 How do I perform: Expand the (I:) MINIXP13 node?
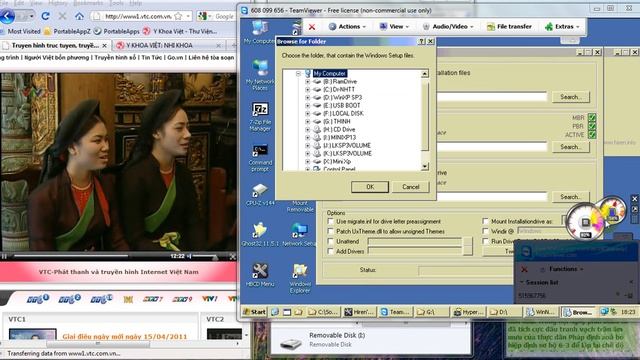tap(307, 138)
